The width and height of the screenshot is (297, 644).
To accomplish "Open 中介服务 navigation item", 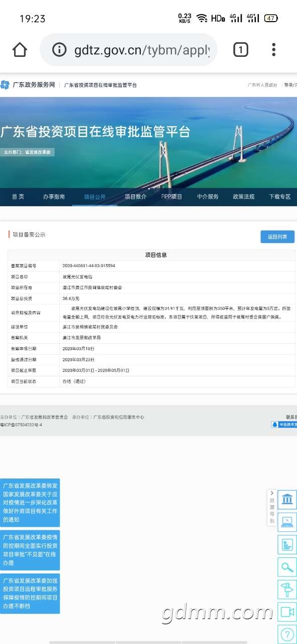I will tap(208, 197).
